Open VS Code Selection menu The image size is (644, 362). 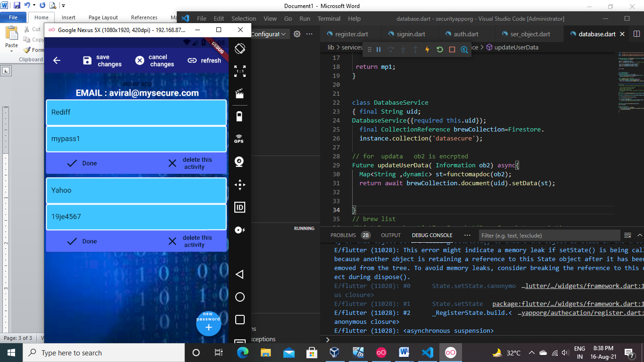click(244, 18)
